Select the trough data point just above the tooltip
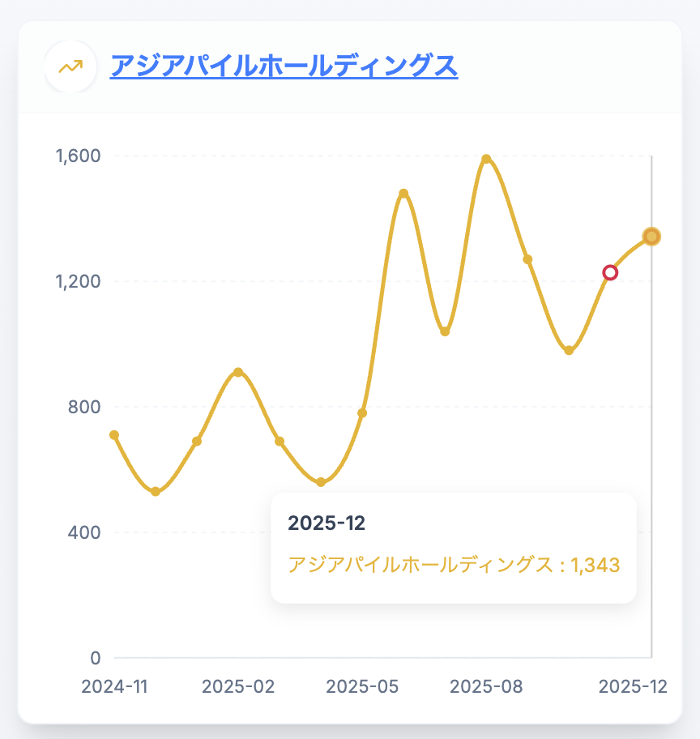 coord(321,482)
